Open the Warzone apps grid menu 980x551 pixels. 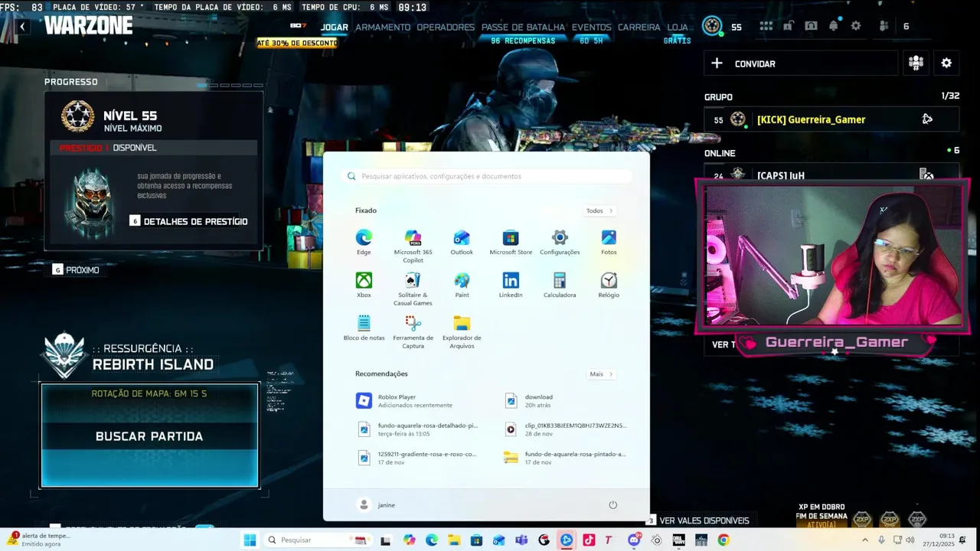766,26
